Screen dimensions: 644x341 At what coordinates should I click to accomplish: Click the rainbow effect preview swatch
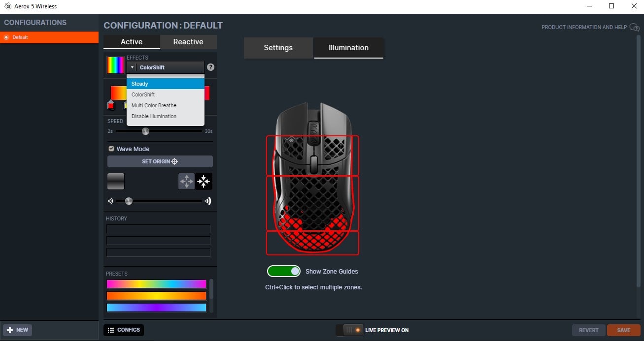[x=116, y=65]
